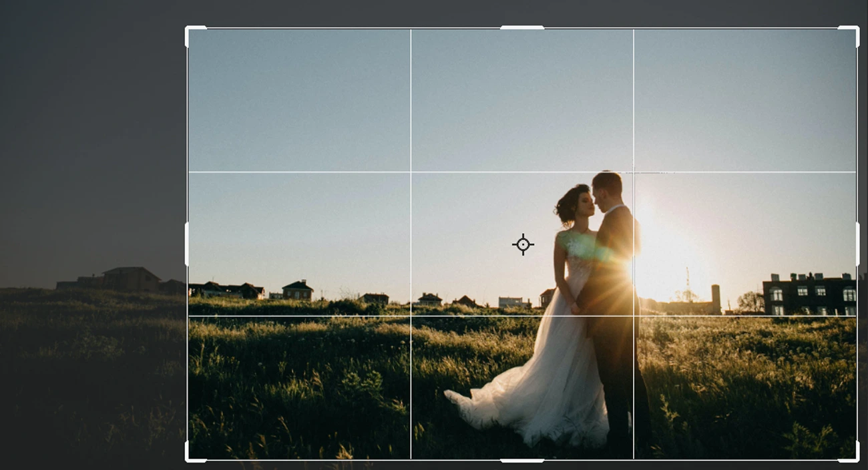Click the crosshair center point of crop
This screenshot has height=470, width=868.
tap(523, 244)
